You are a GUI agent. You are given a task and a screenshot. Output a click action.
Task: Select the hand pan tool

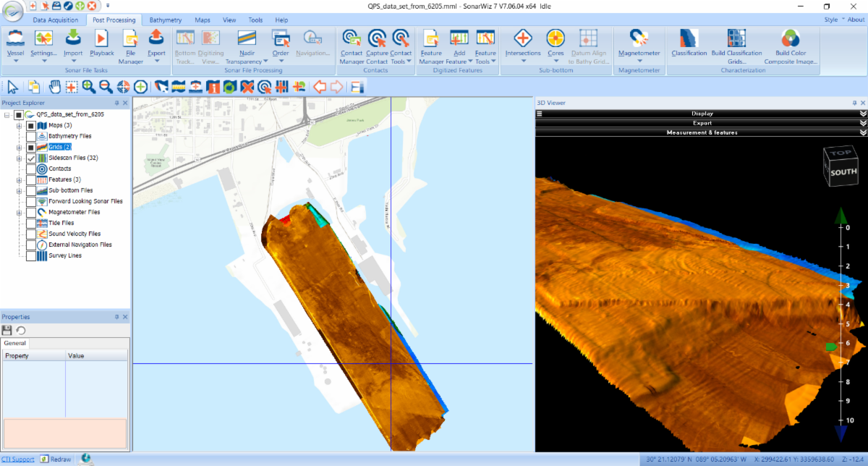[x=55, y=87]
